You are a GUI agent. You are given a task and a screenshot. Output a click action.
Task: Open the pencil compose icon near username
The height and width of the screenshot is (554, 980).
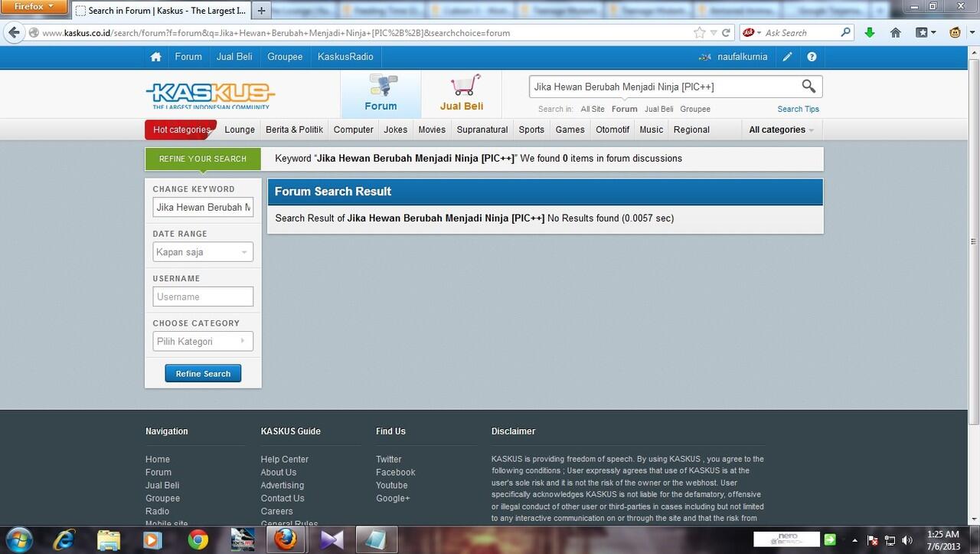[787, 57]
